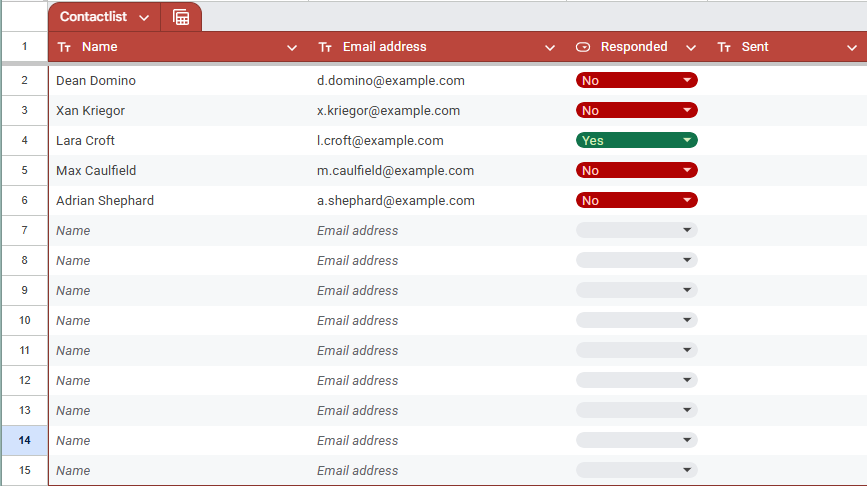The image size is (867, 486).
Task: Click the table grid icon beside Contactlist
Action: (x=181, y=17)
